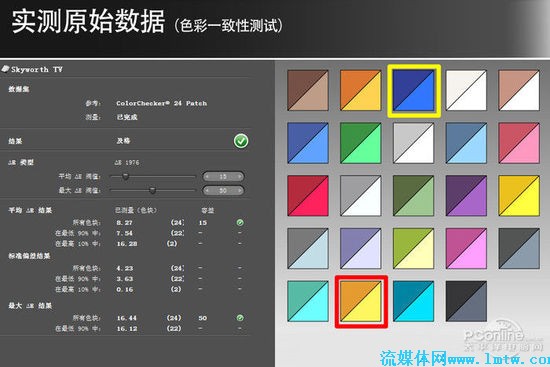Select the gray and pale blue patch
This screenshot has width=550, height=367.
[308, 248]
